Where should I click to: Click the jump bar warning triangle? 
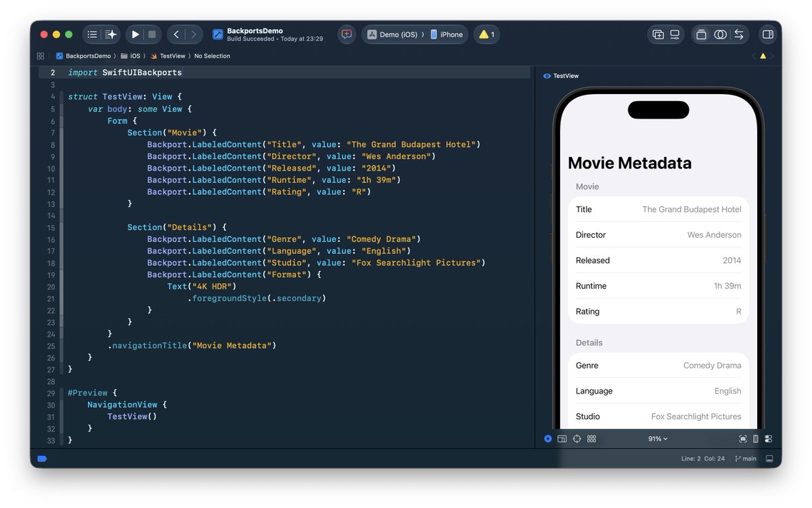pyautogui.click(x=763, y=56)
